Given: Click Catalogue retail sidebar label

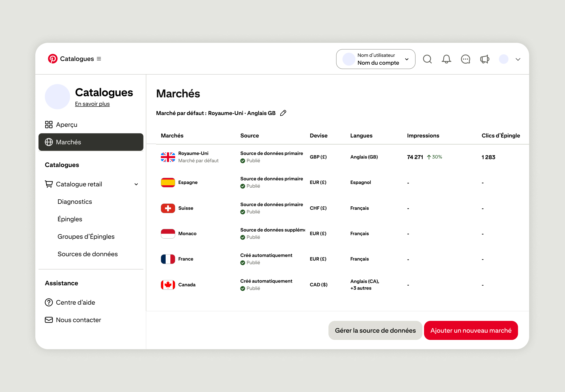Looking at the screenshot, I should click(79, 184).
